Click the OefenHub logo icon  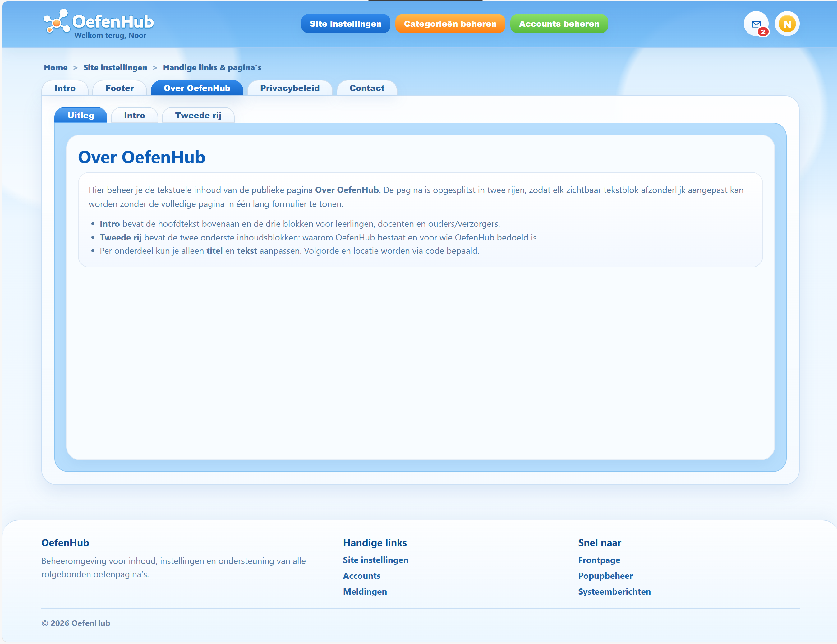tap(57, 21)
